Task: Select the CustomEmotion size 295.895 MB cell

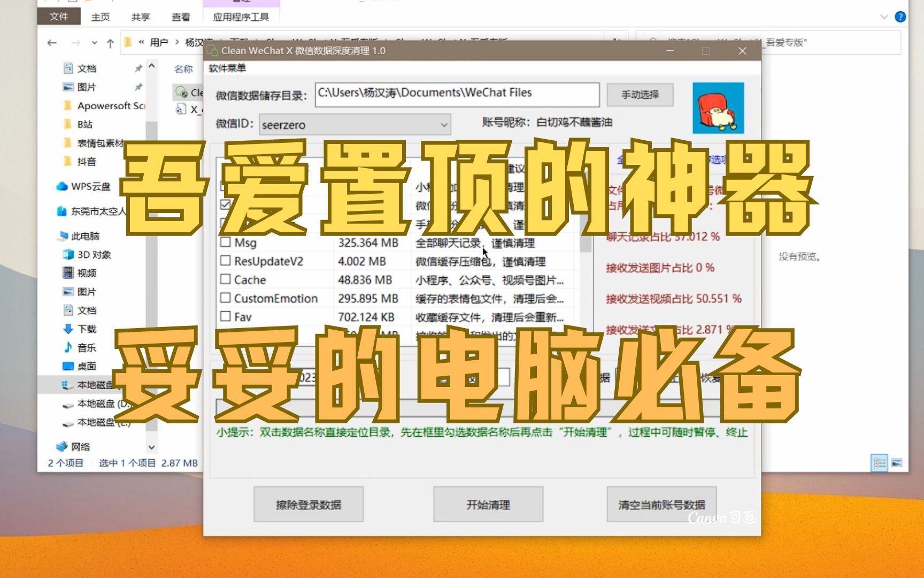Action: click(x=368, y=299)
